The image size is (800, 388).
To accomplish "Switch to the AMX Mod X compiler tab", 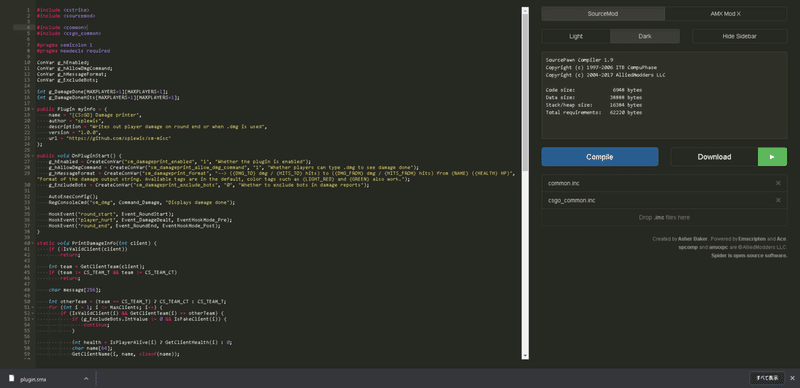I will pos(726,14).
